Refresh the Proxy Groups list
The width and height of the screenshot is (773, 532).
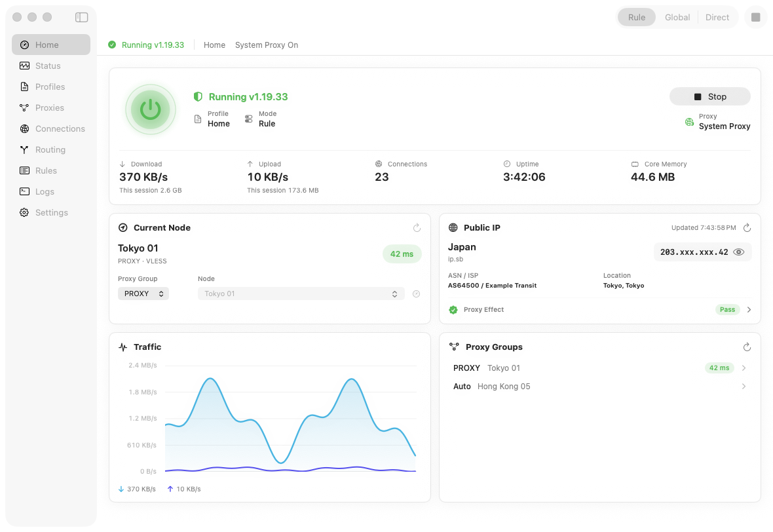pos(747,347)
